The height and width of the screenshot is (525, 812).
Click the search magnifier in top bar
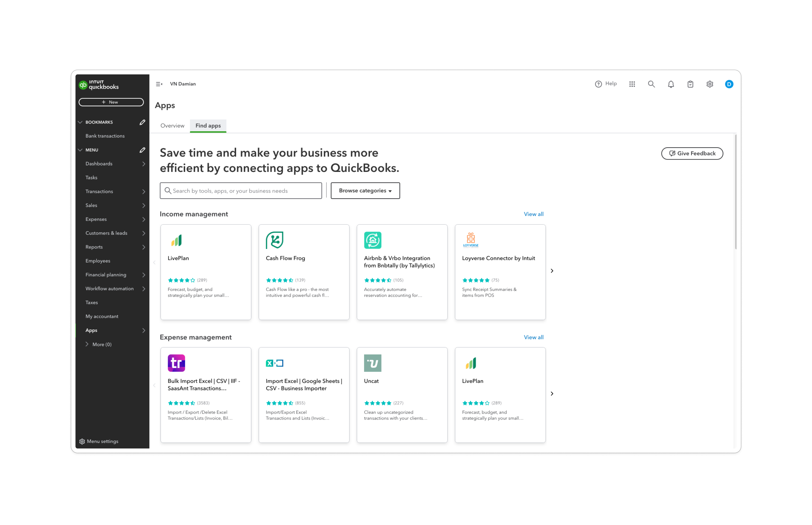pyautogui.click(x=651, y=84)
